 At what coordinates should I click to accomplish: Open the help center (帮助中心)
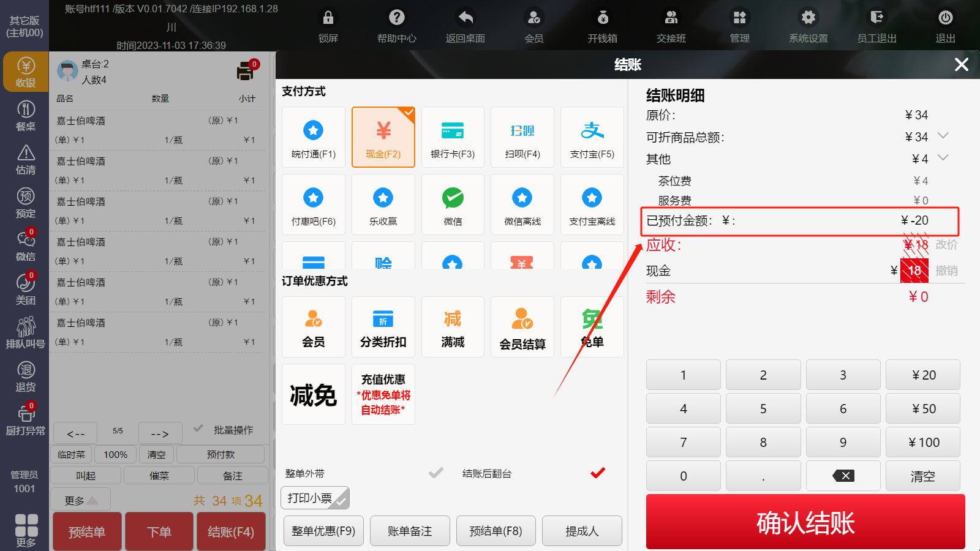396,25
